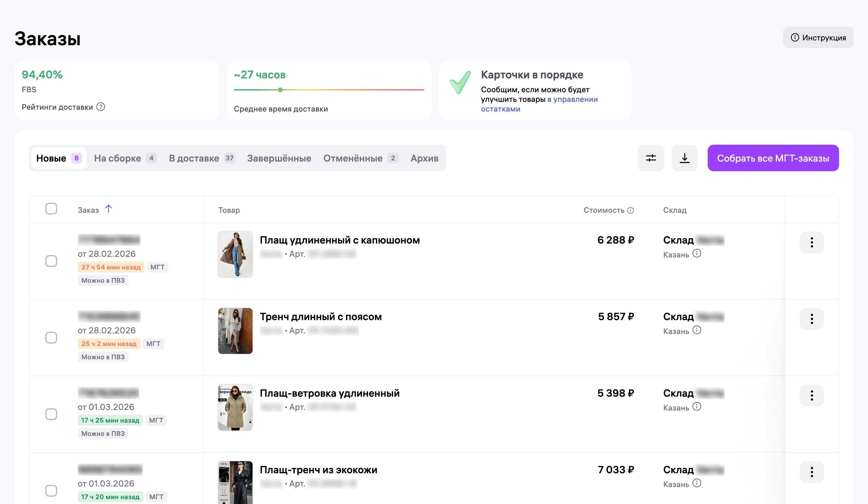This screenshot has width=868, height=504.
Task: Switch to the На сборке tab
Action: 125,158
